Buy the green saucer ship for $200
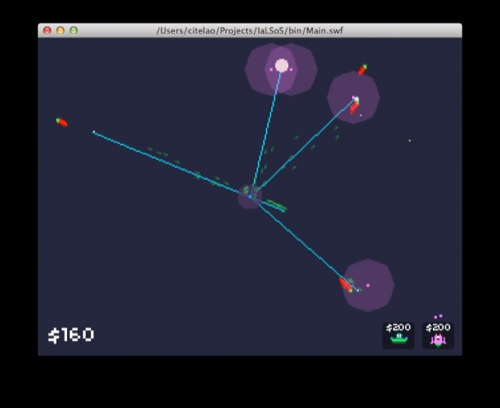The height and width of the screenshot is (408, 500). (398, 335)
